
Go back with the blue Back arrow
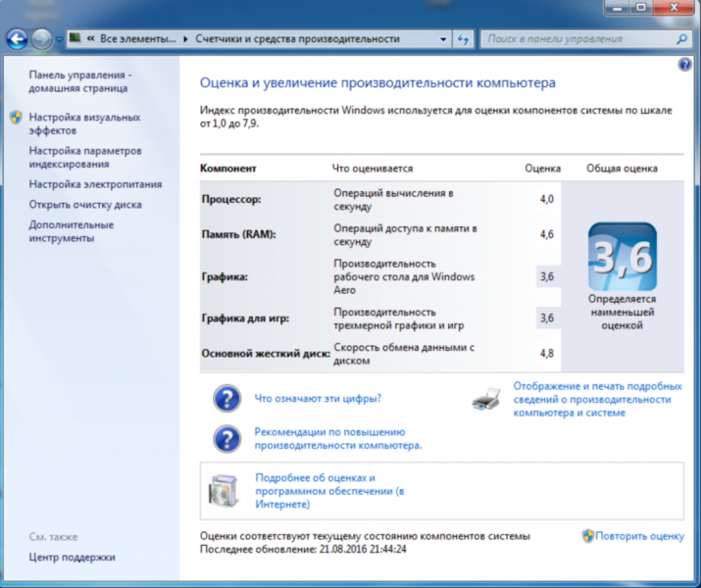click(x=17, y=39)
